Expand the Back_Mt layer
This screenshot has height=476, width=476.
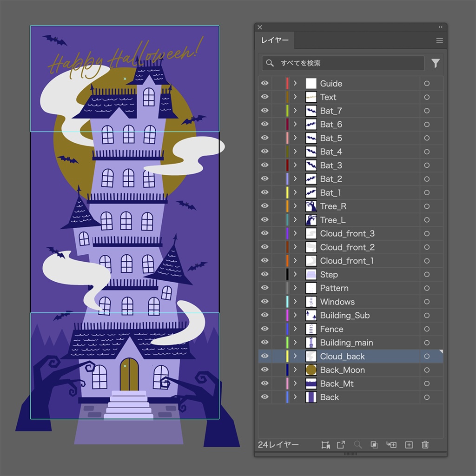click(x=295, y=383)
